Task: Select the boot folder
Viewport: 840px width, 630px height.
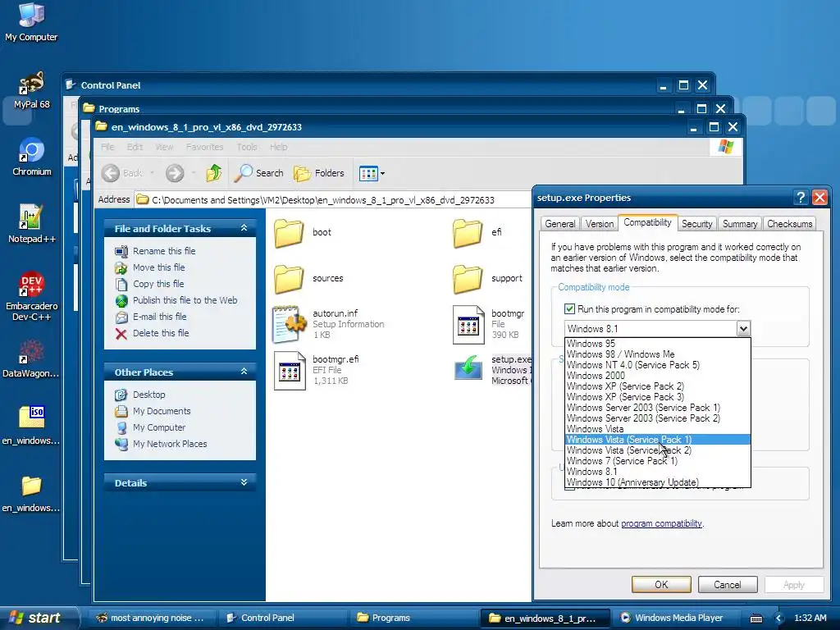Action: pos(303,232)
